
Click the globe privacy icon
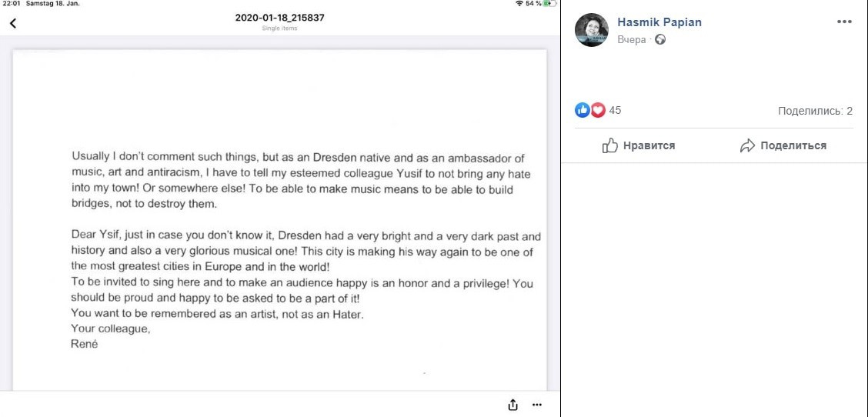coord(659,39)
